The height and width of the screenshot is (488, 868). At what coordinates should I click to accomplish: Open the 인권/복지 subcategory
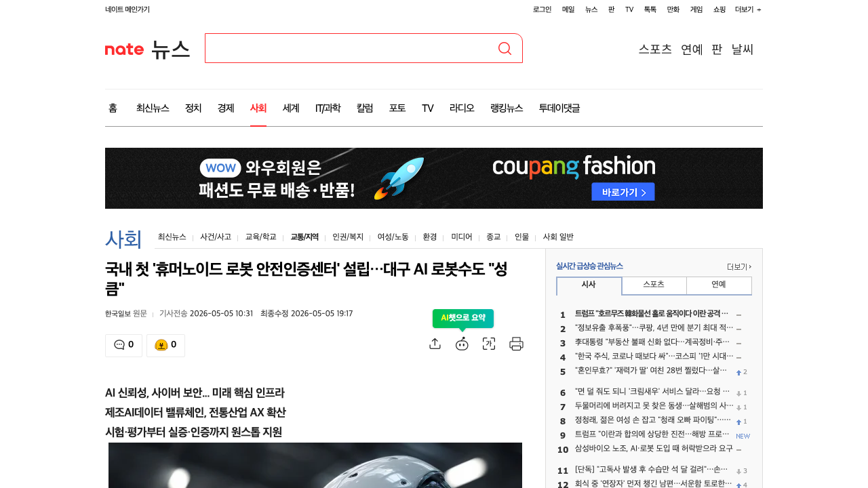tap(348, 237)
